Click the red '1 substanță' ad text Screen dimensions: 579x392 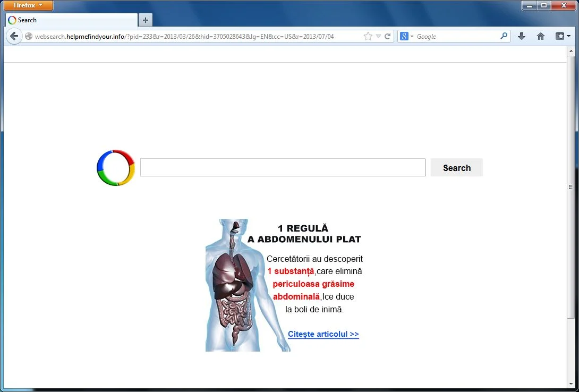coord(291,271)
